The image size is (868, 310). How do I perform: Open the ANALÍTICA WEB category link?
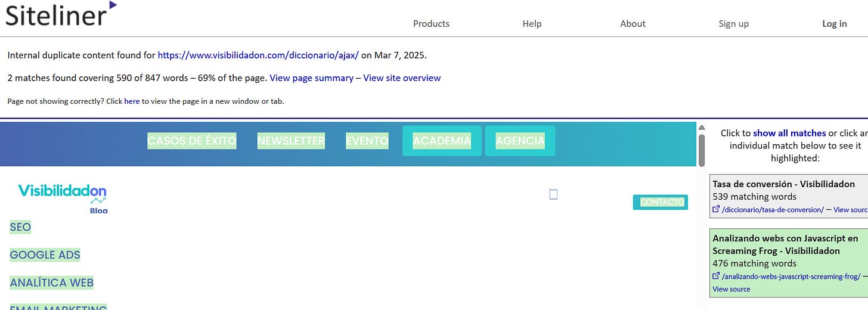click(51, 283)
